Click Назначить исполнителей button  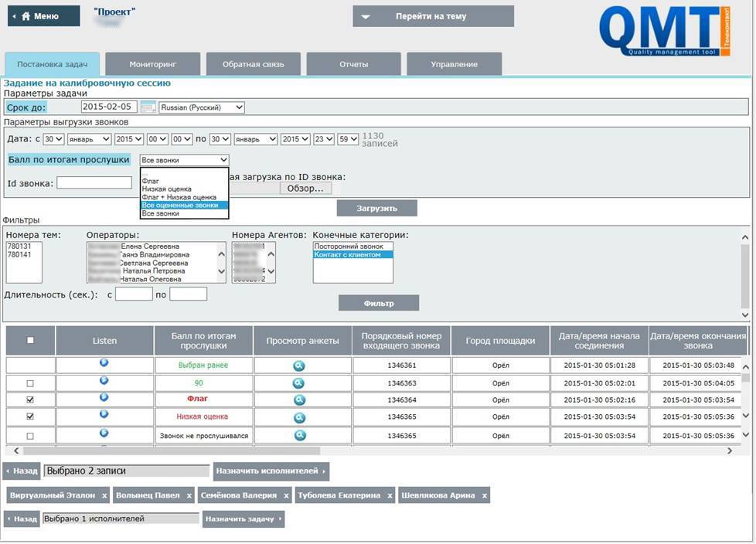pos(271,471)
